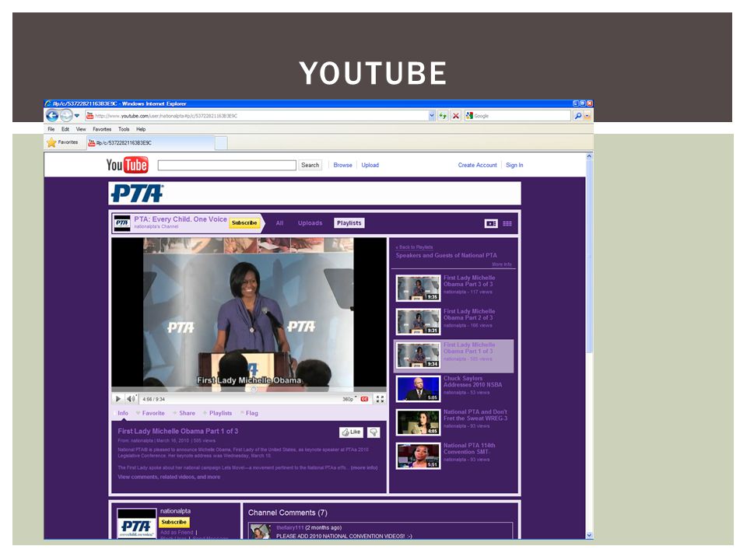This screenshot has height=560, width=747.
Task: Click the small PTA channel avatar
Action: click(122, 223)
